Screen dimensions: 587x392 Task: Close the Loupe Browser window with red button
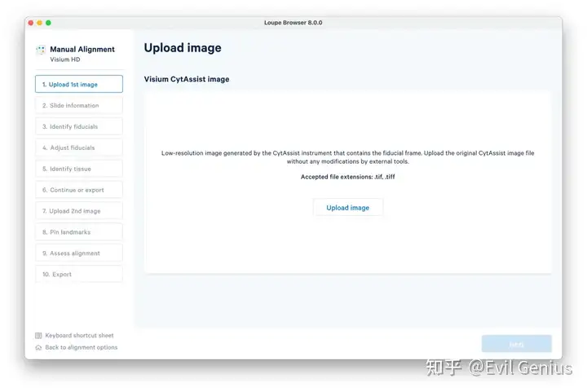[x=31, y=23]
